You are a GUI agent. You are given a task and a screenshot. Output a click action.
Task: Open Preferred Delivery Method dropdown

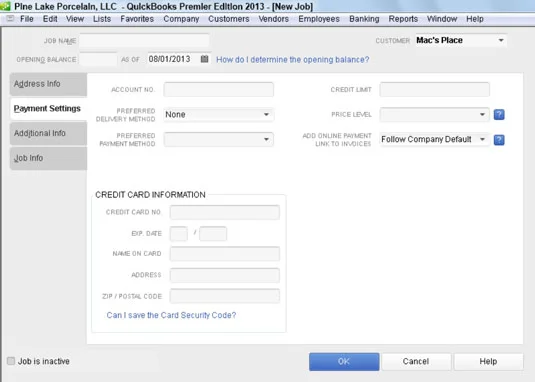(x=218, y=115)
